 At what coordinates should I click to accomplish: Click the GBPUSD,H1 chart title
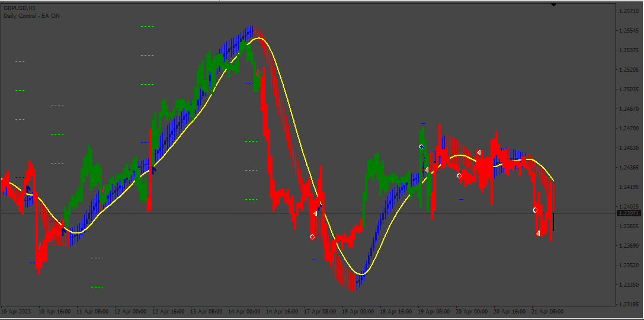point(20,8)
